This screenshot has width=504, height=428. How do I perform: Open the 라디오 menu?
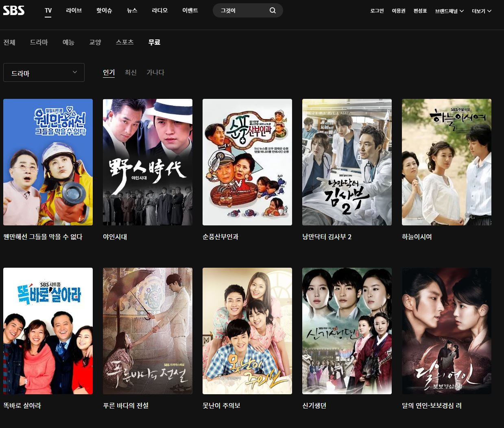[160, 11]
